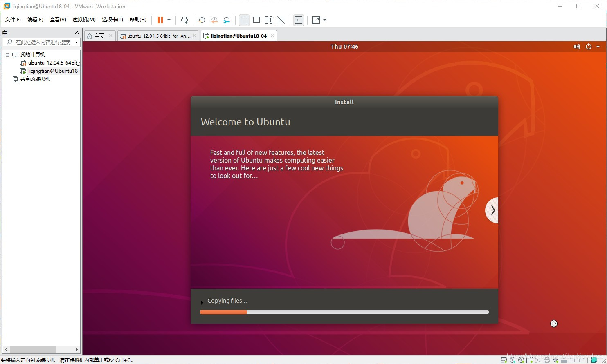This screenshot has height=364, width=607.
Task: Click the installation progress bar
Action: (344, 312)
